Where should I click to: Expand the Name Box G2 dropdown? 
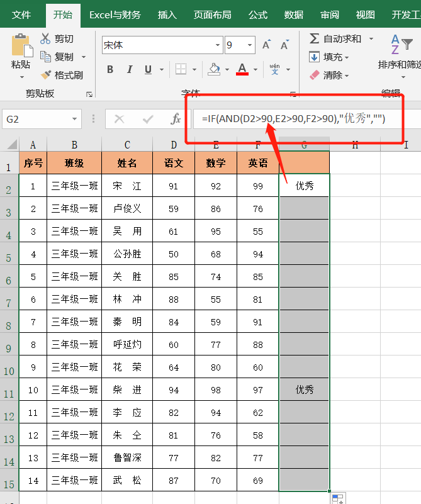76,119
